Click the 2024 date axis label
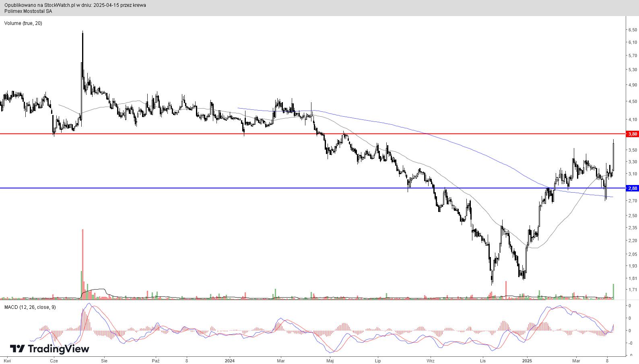The image size is (639, 364). [230, 361]
